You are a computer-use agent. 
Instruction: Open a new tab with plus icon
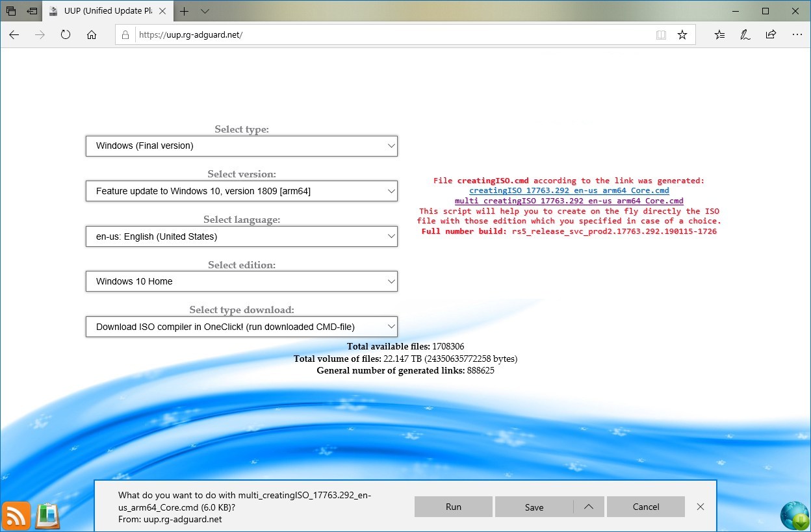pyautogui.click(x=185, y=11)
